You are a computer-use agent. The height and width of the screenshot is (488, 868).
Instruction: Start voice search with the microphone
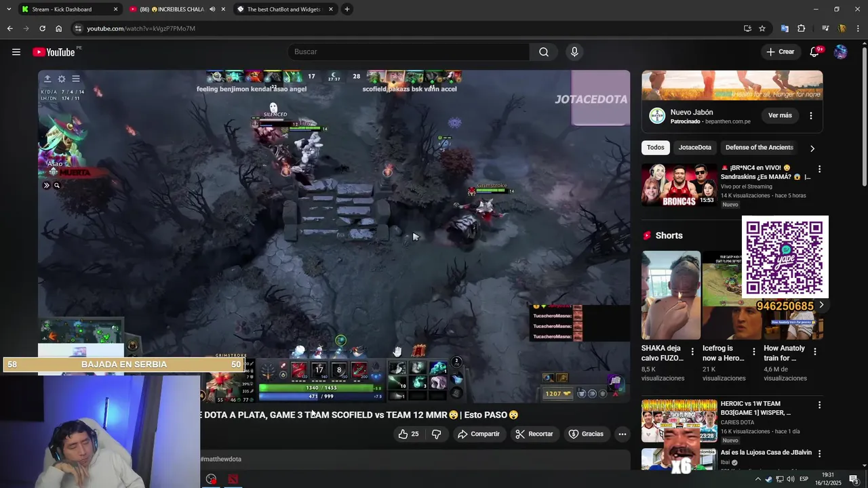(574, 52)
